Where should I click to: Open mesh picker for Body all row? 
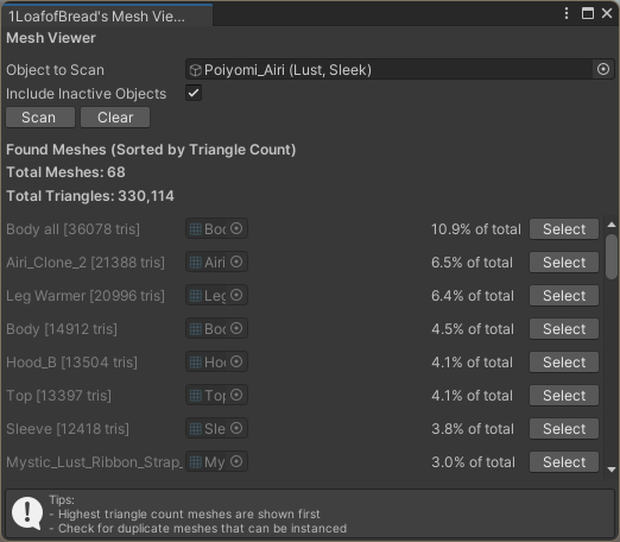236,229
